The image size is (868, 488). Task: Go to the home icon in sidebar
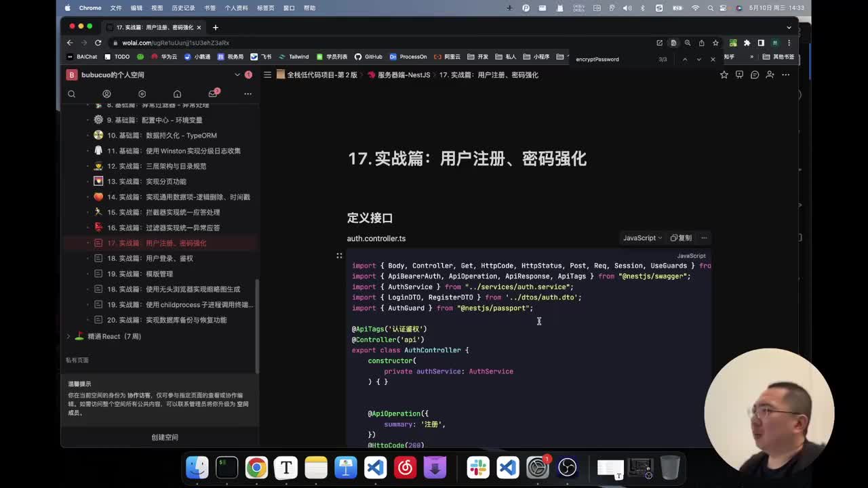coord(177,94)
